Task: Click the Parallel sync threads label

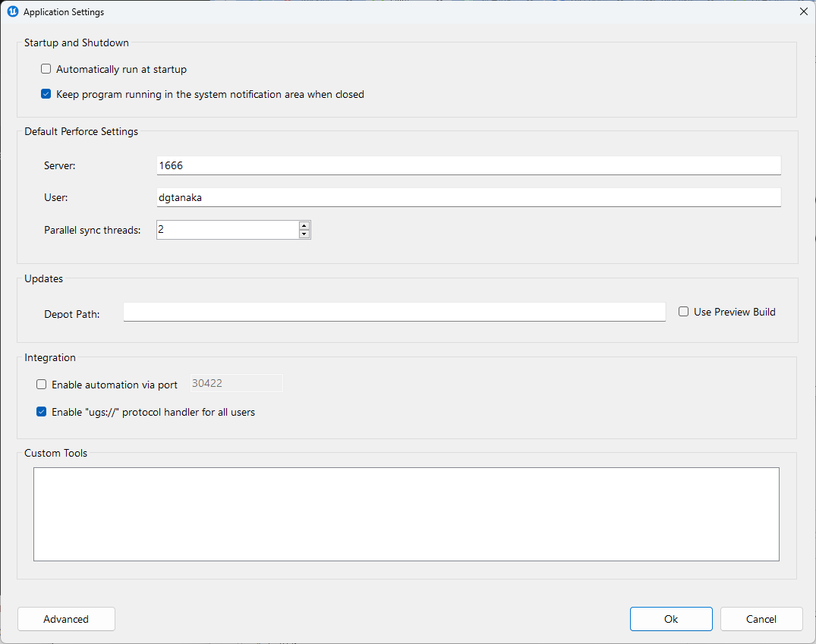Action: (x=93, y=230)
